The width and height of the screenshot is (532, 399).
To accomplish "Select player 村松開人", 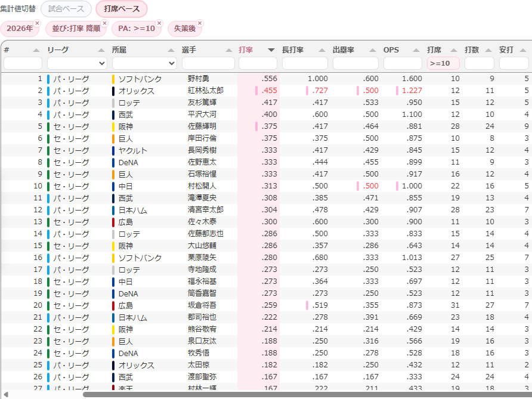I will 202,186.
